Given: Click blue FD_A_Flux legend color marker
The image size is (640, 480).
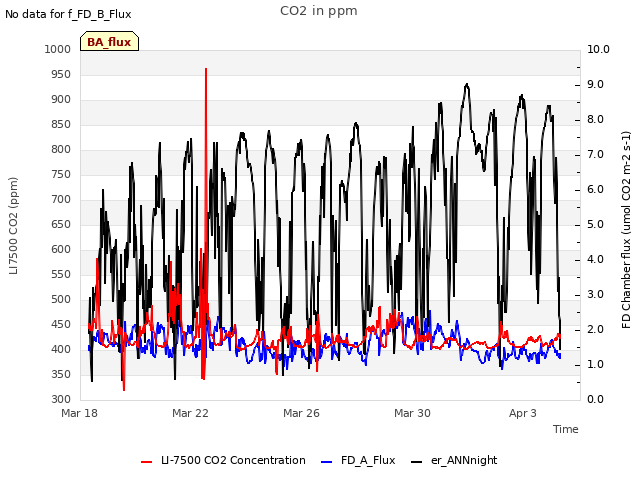Looking at the screenshot, I should tap(327, 462).
